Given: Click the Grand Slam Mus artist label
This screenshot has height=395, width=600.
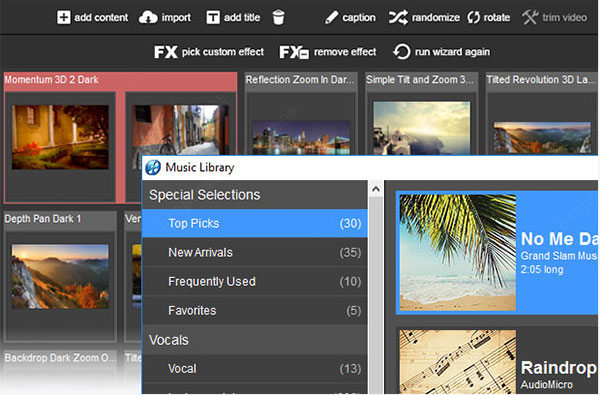Looking at the screenshot, I should (x=559, y=256).
